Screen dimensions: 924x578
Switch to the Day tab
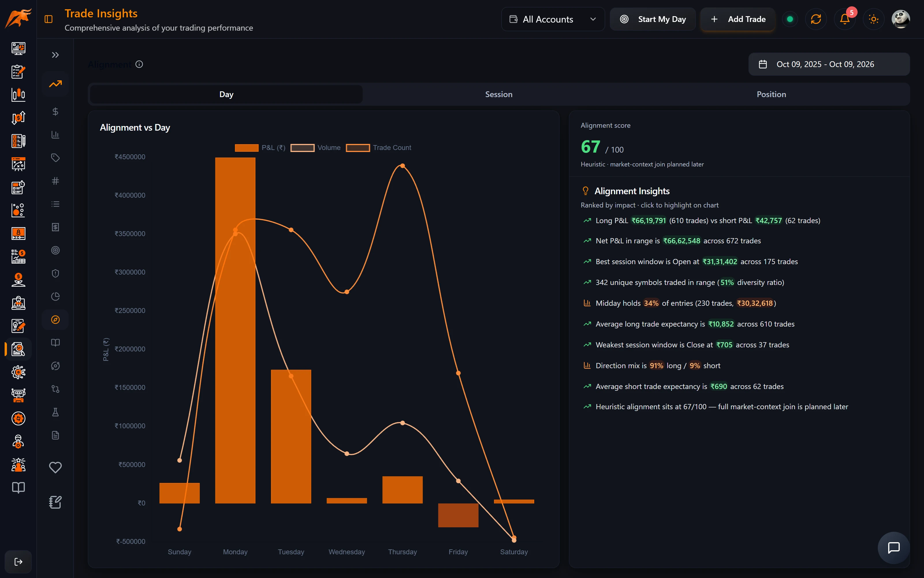(226, 94)
